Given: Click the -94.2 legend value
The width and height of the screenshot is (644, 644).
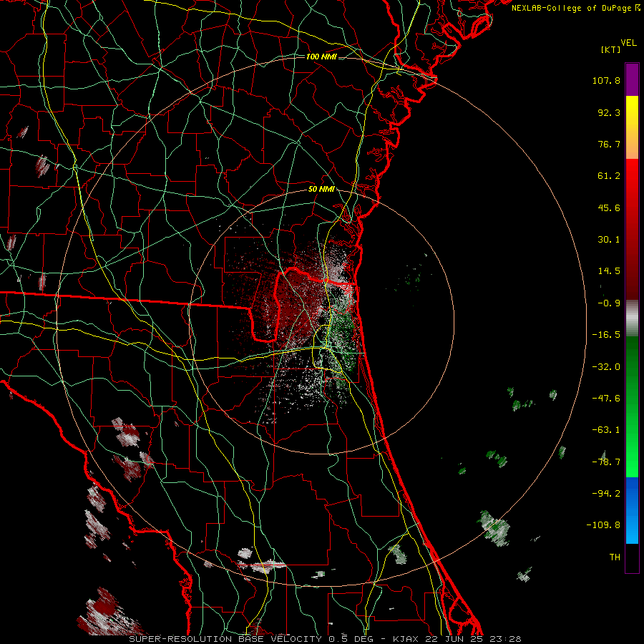Looking at the screenshot, I should 606,494.
